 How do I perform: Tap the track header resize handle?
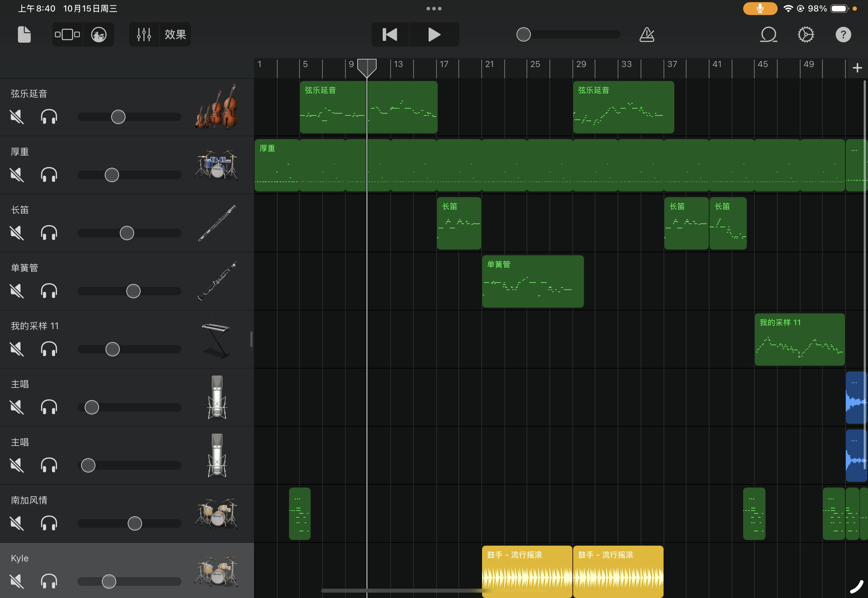[251, 340]
